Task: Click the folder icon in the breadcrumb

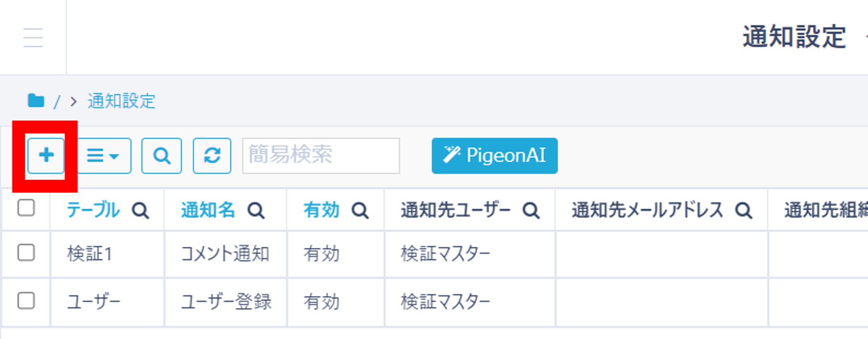Action: tap(36, 101)
